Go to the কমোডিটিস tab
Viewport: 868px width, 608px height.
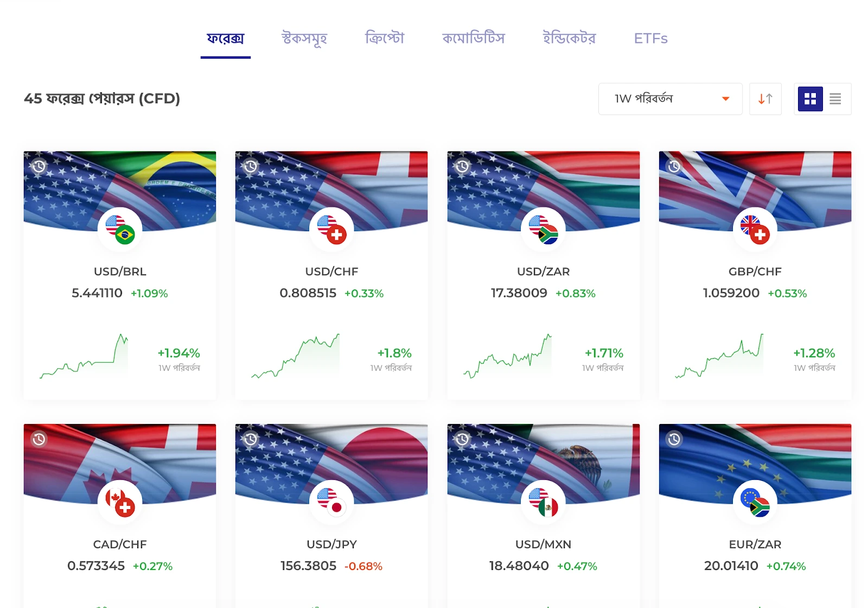(x=473, y=39)
